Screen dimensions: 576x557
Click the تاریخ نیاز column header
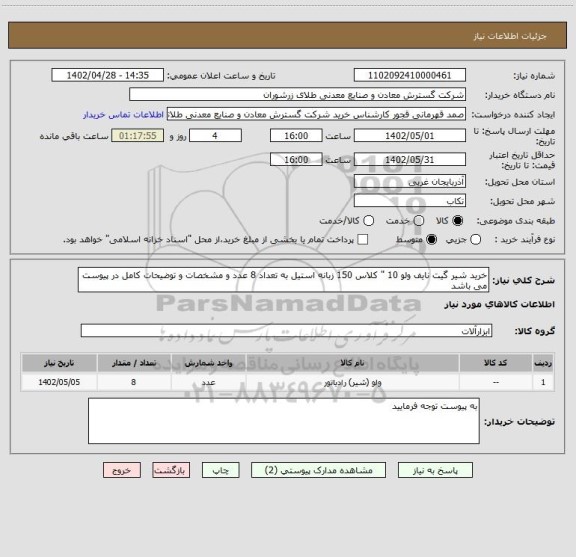[x=59, y=363]
